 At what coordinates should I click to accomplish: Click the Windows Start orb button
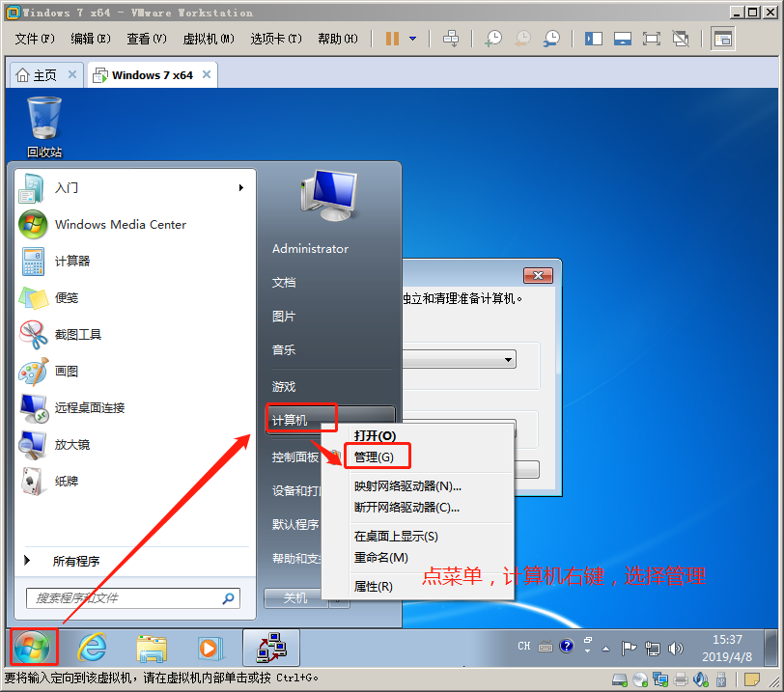coord(32,648)
